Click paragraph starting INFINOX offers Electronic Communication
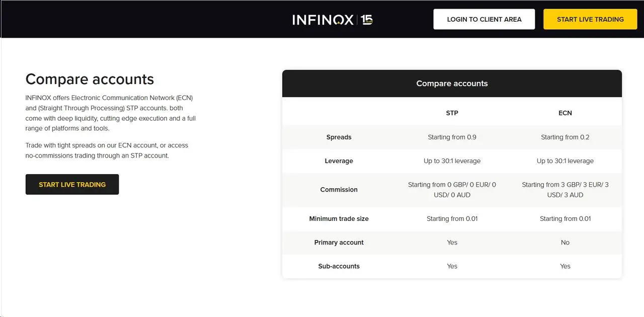 point(111,113)
